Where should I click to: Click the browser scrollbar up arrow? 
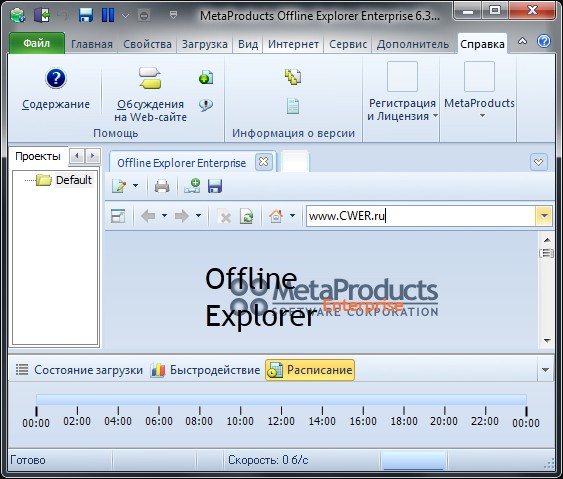(x=547, y=240)
